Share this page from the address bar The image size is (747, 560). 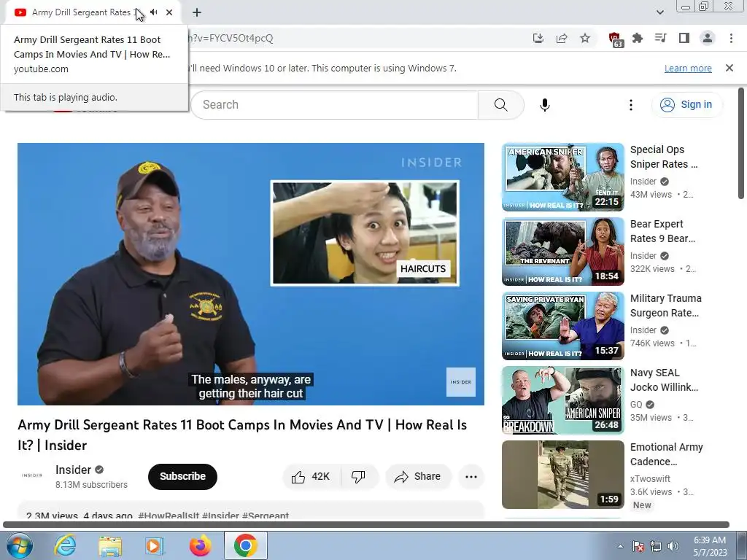click(x=562, y=39)
